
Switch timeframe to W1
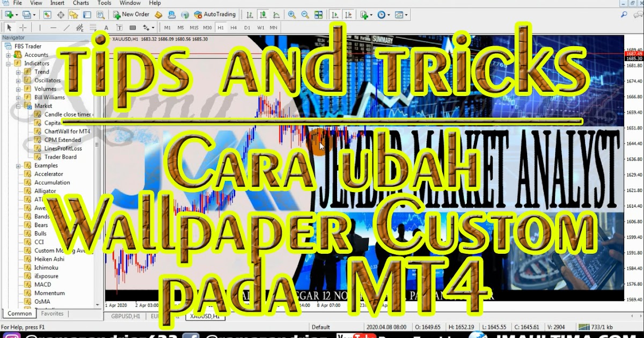click(x=260, y=27)
